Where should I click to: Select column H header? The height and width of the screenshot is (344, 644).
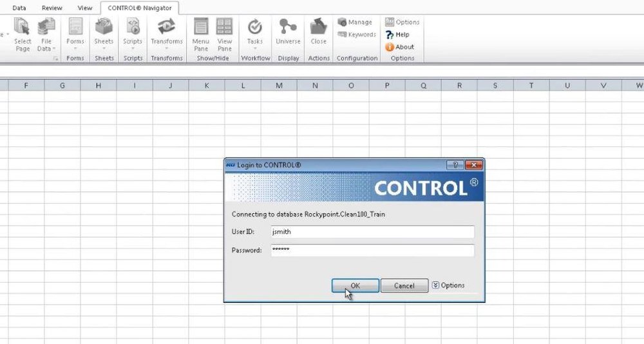click(x=98, y=86)
